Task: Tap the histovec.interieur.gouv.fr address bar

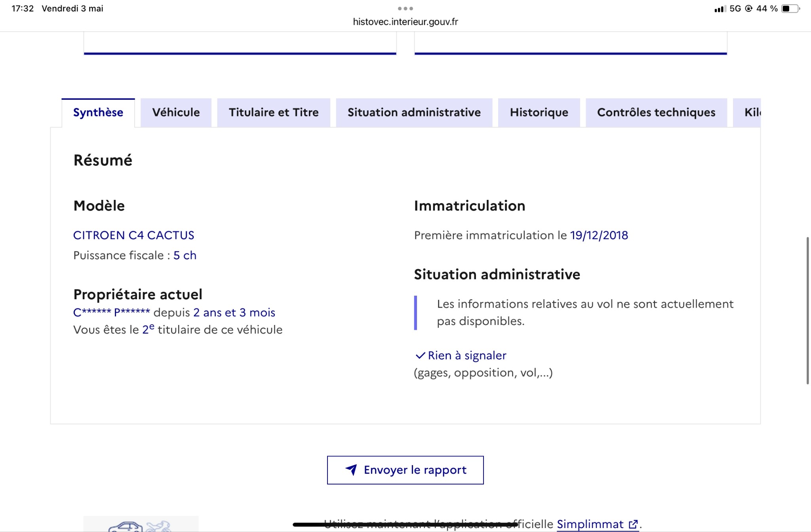Action: (x=405, y=22)
